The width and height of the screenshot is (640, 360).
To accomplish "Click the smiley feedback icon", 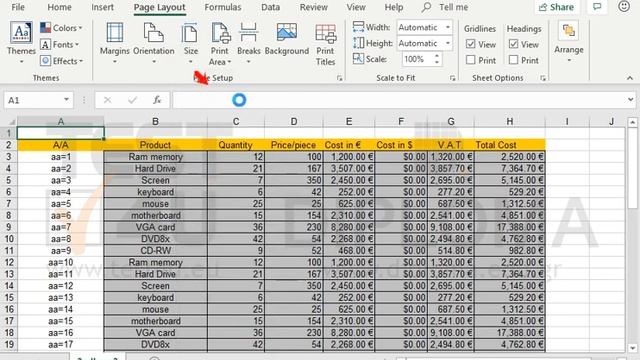I will click(x=624, y=6).
